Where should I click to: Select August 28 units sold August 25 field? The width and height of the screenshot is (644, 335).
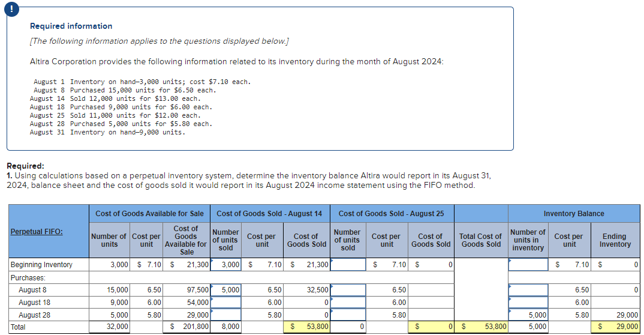click(348, 315)
